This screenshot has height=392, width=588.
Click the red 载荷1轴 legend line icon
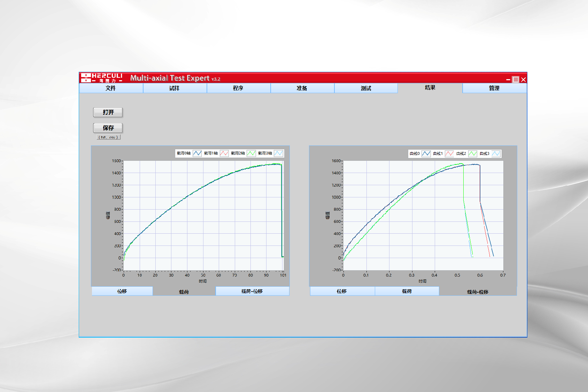coord(224,153)
